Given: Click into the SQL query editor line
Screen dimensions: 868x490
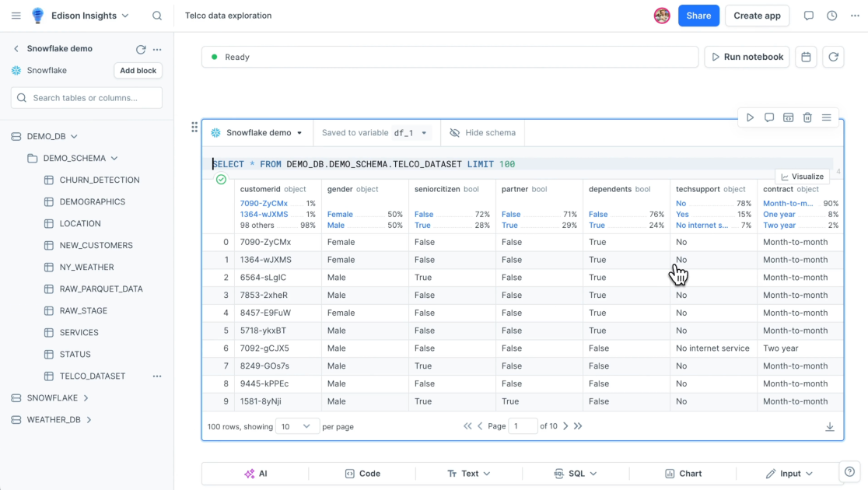Looking at the screenshot, I should (524, 164).
